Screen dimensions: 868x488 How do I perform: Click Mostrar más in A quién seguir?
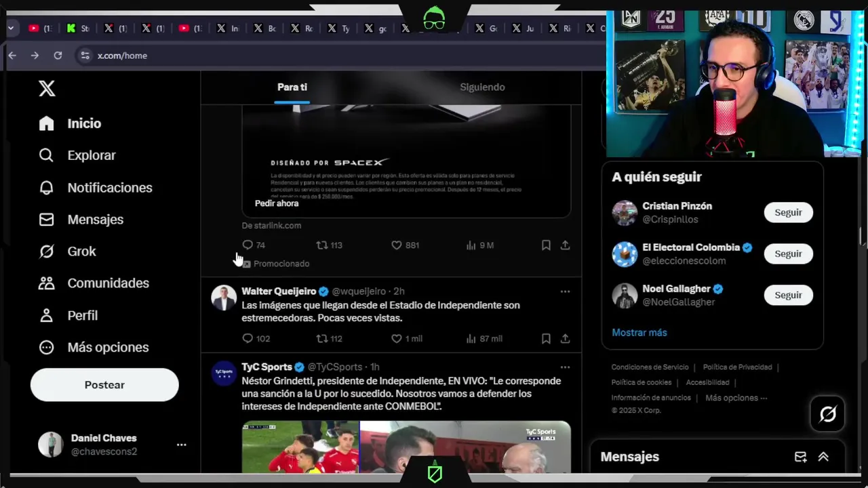point(639,333)
